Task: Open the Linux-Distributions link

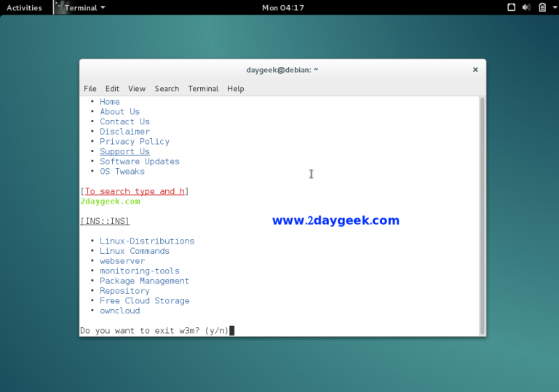Action: [147, 241]
